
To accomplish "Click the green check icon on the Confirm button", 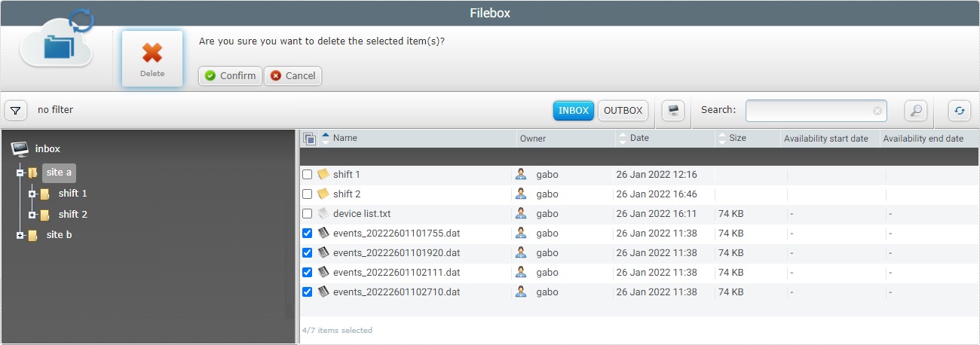I will [x=210, y=76].
